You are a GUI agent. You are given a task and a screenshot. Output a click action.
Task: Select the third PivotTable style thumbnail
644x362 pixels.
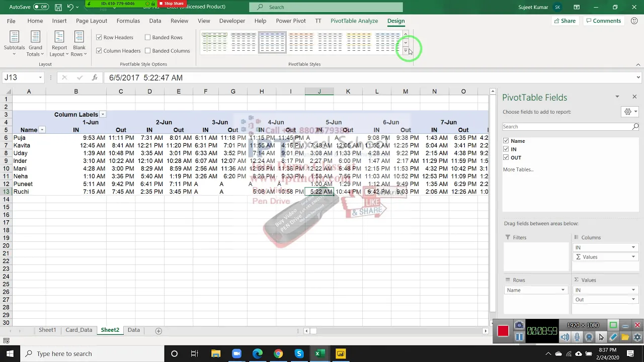pyautogui.click(x=272, y=42)
